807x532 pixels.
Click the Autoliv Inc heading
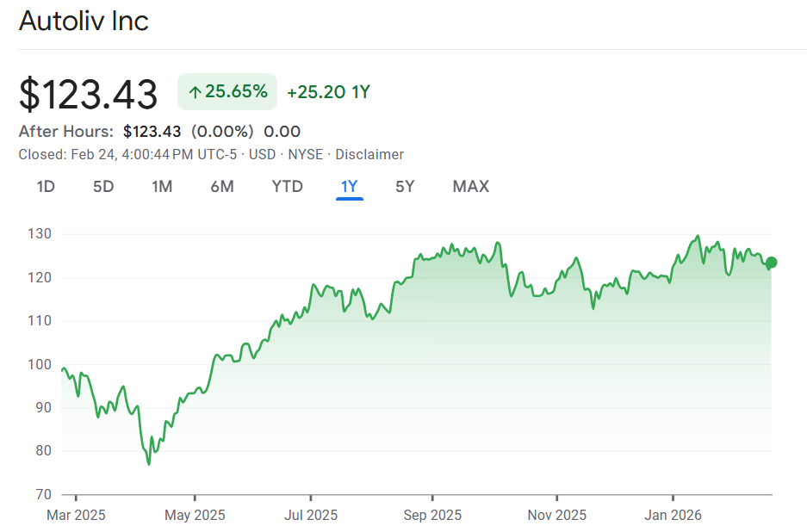[x=84, y=22]
